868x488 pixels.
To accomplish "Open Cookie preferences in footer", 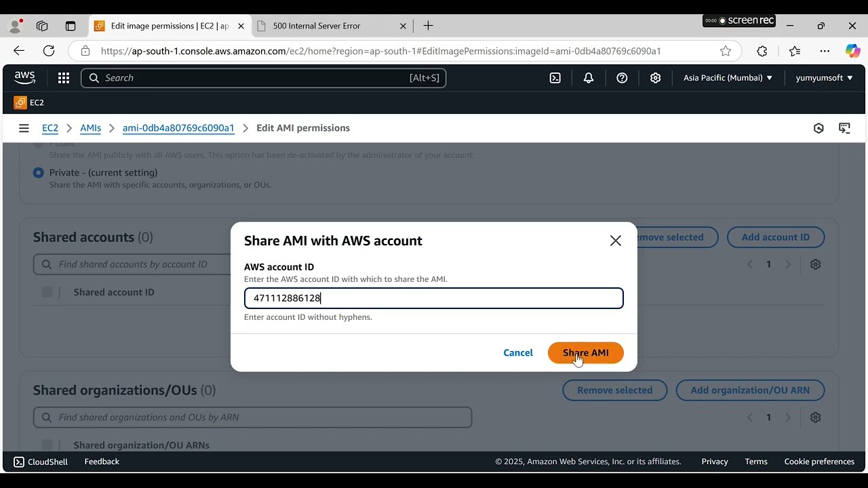I will 819,462.
